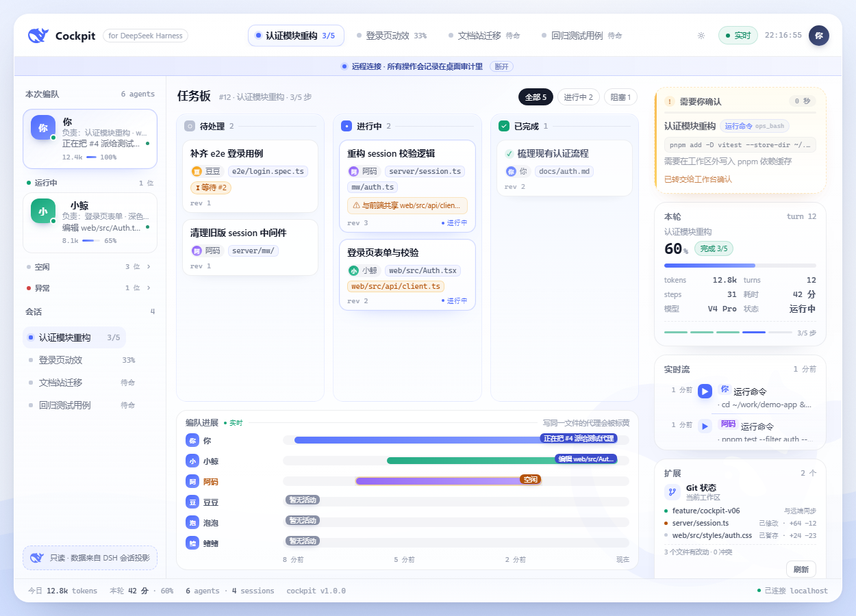The width and height of the screenshot is (856, 616).
Task: Click the 断开 disconnect button
Action: click(501, 66)
